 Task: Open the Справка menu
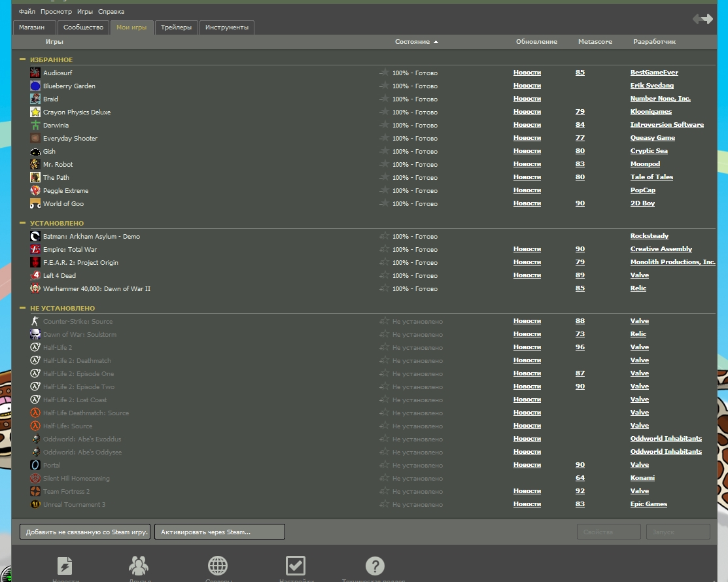coord(111,11)
